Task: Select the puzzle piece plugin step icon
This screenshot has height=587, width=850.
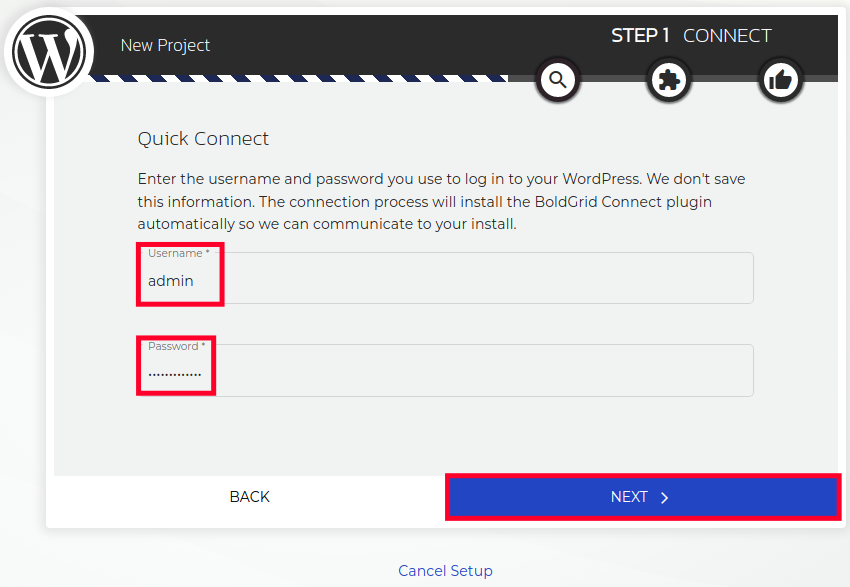Action: pyautogui.click(x=669, y=80)
